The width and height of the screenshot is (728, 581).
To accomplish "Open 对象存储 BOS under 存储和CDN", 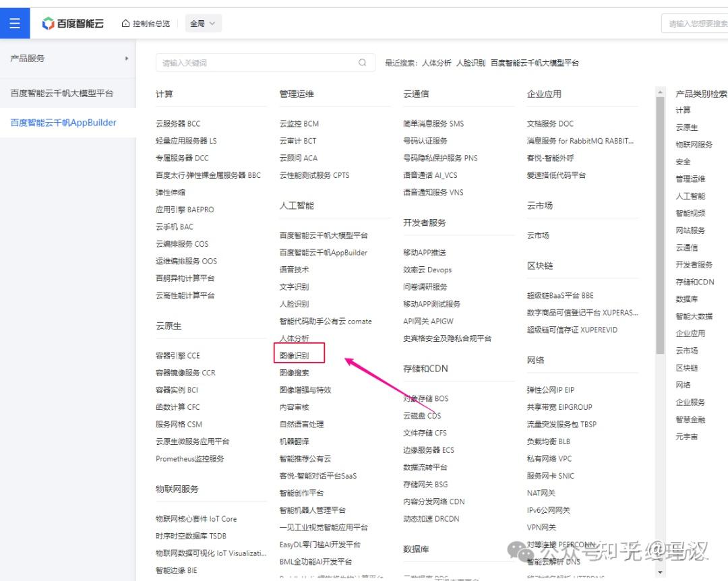I will click(x=425, y=398).
